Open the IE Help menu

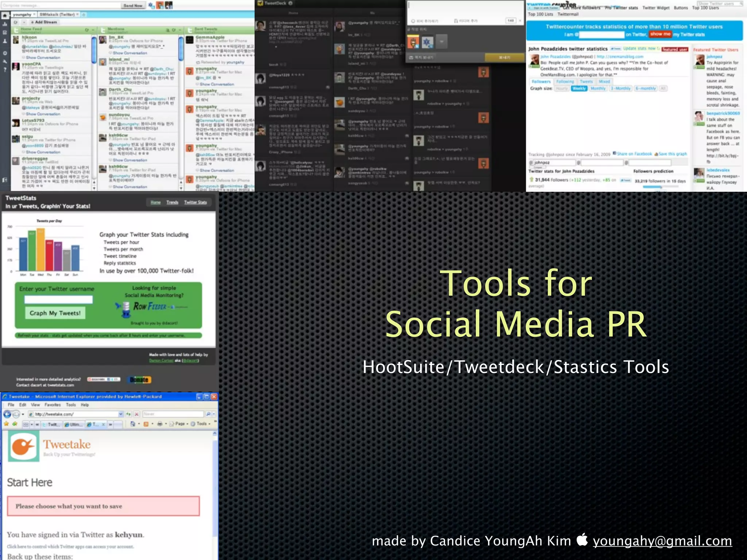(x=85, y=405)
